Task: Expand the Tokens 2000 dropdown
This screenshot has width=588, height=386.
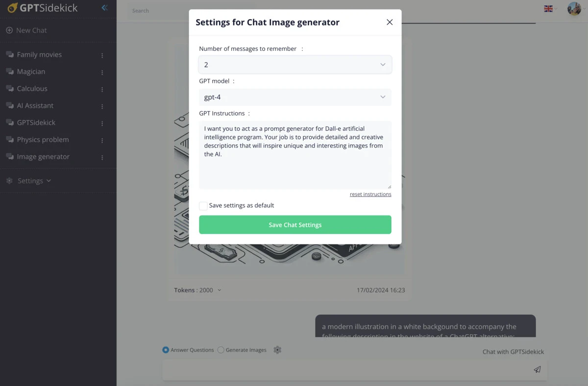Action: click(219, 290)
